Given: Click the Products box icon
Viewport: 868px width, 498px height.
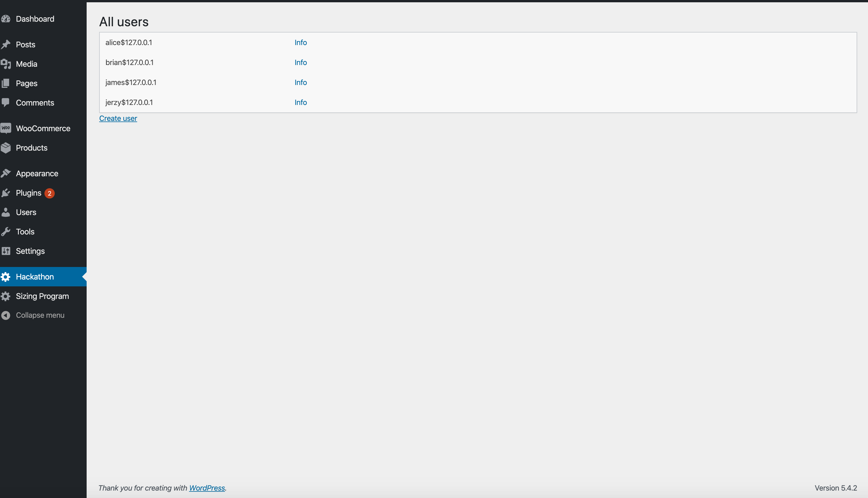Looking at the screenshot, I should (6, 148).
